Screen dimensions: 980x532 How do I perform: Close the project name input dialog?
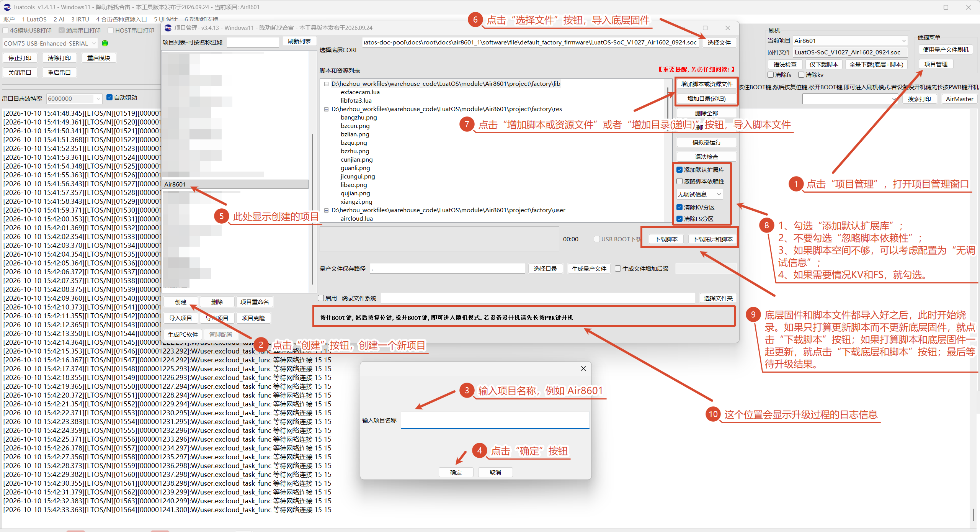[583, 368]
